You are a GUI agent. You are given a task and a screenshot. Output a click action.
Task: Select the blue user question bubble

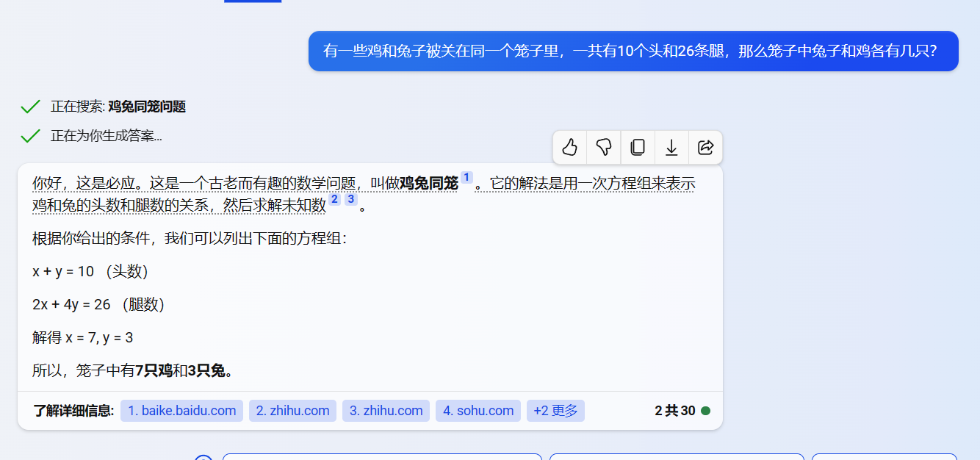tap(633, 51)
